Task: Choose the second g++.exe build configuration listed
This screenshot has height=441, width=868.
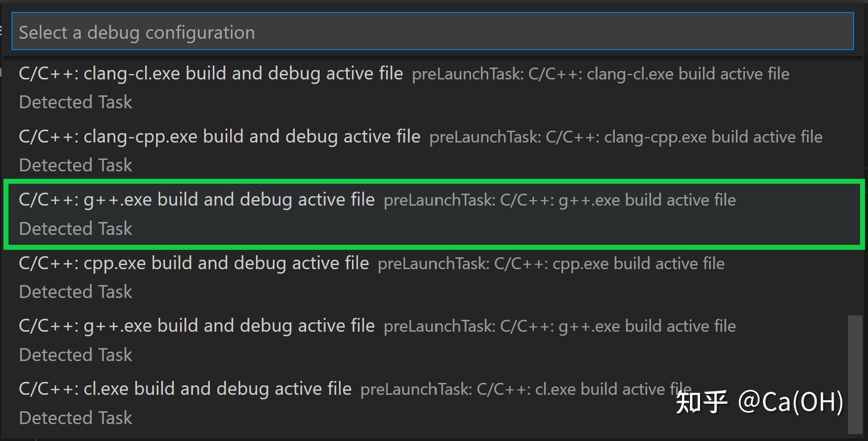Action: (x=196, y=326)
